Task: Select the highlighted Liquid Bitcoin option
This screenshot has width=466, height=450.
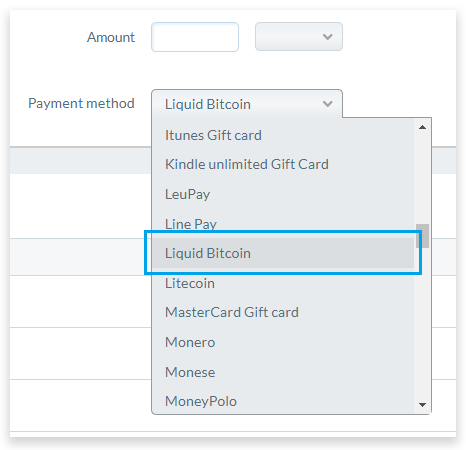Action: (283, 253)
